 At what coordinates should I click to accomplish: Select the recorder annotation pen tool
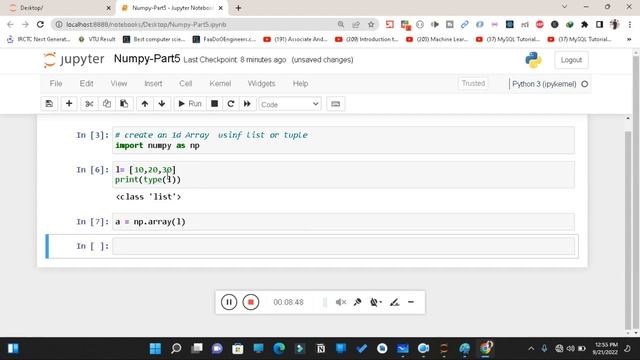point(394,302)
